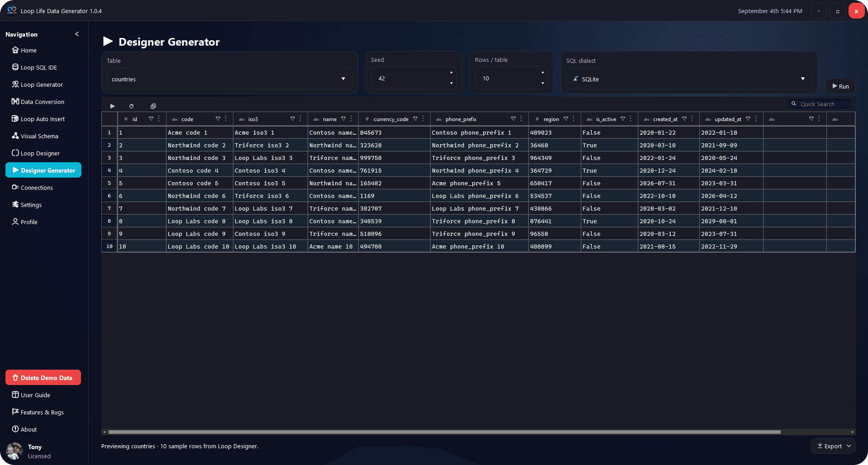This screenshot has height=465, width=868.
Task: Increase the Rows per table value
Action: pos(542,72)
